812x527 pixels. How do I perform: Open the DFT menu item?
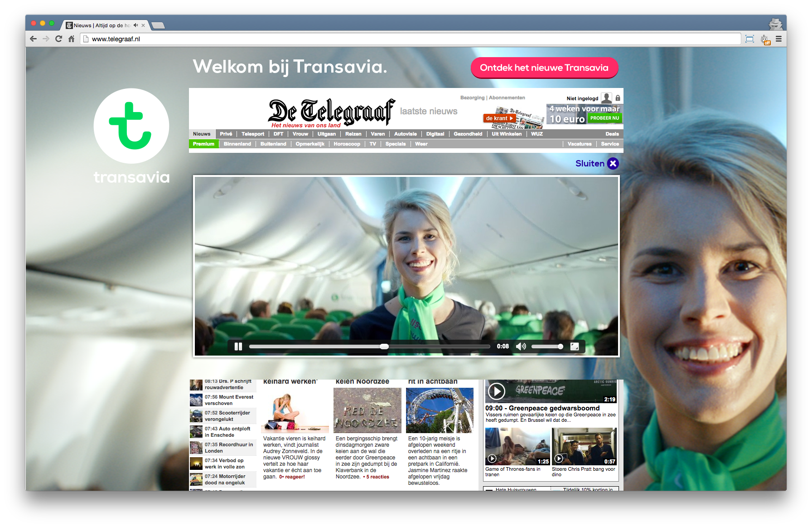278,134
